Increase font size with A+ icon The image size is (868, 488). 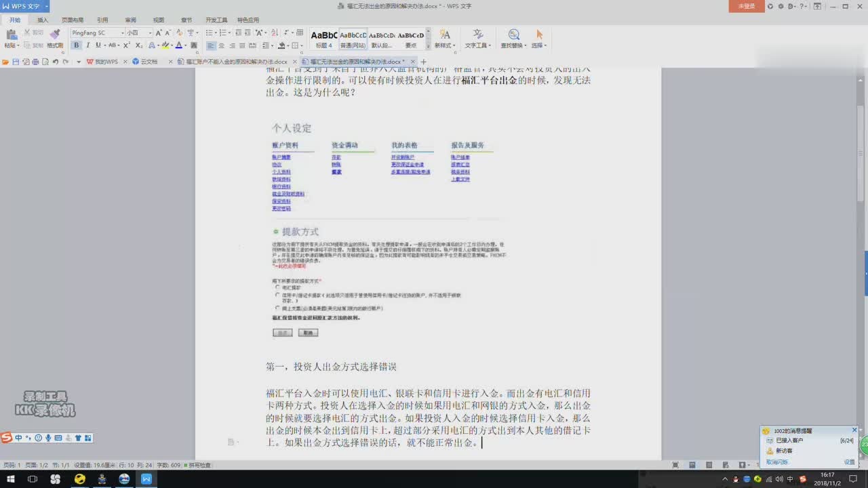tap(159, 33)
